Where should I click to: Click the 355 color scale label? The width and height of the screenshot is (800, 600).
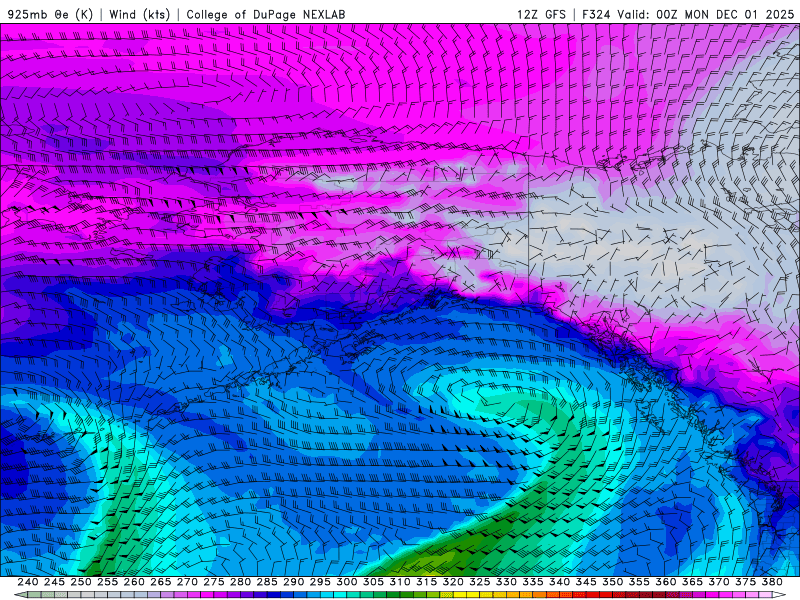[x=639, y=582]
